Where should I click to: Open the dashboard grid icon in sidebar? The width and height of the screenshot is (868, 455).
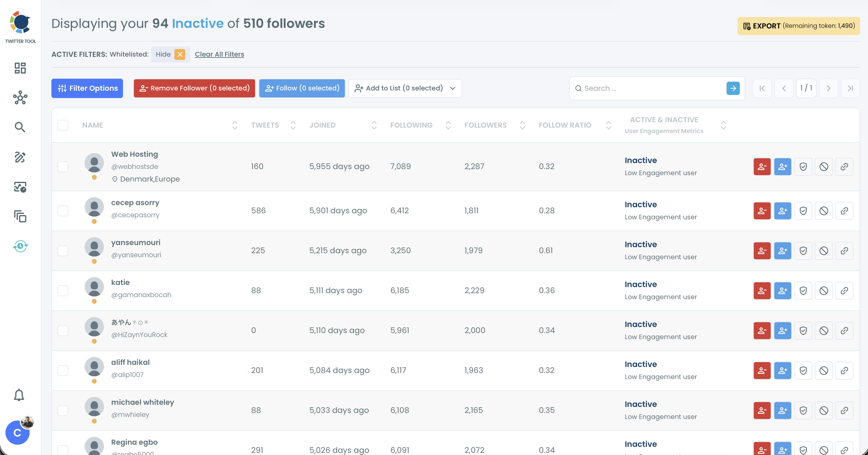(x=20, y=68)
